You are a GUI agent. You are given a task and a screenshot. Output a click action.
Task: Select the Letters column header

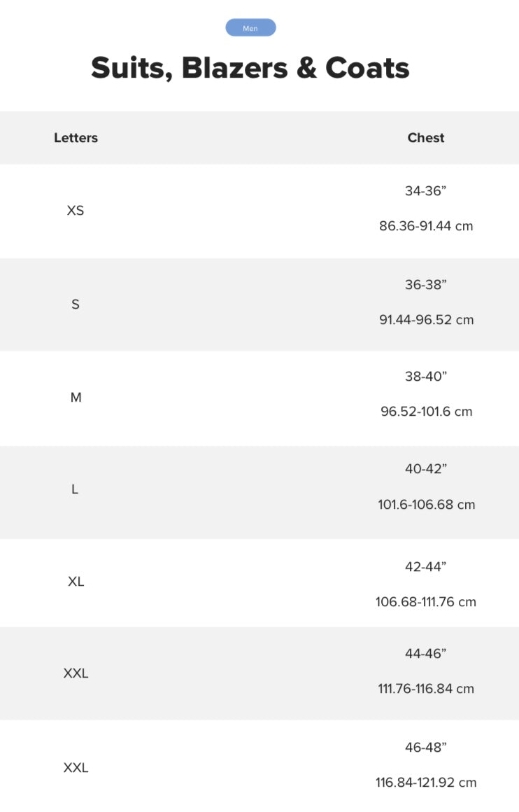[76, 138]
